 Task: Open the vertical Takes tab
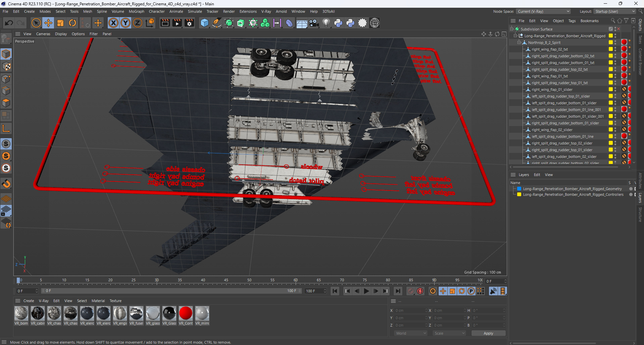pyautogui.click(x=640, y=40)
